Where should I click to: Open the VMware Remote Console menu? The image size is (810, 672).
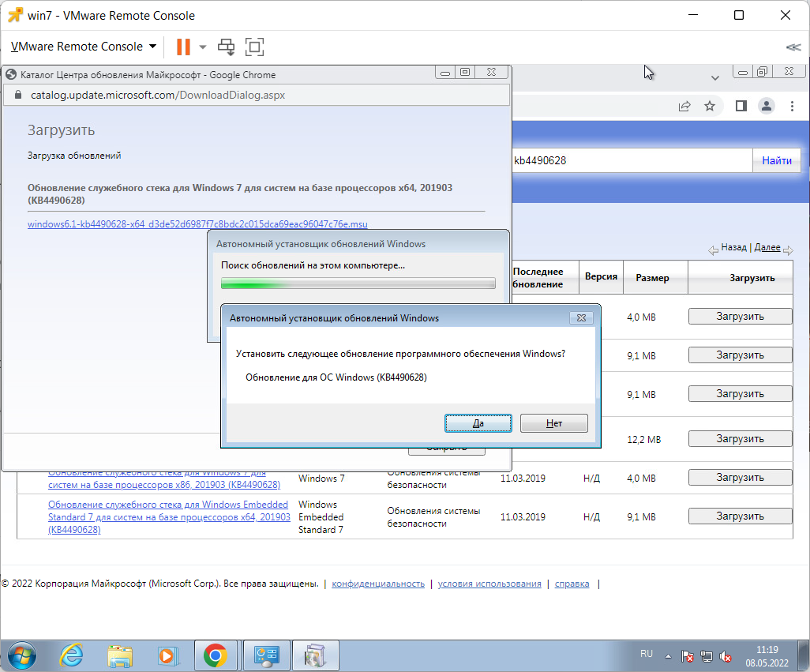click(84, 47)
